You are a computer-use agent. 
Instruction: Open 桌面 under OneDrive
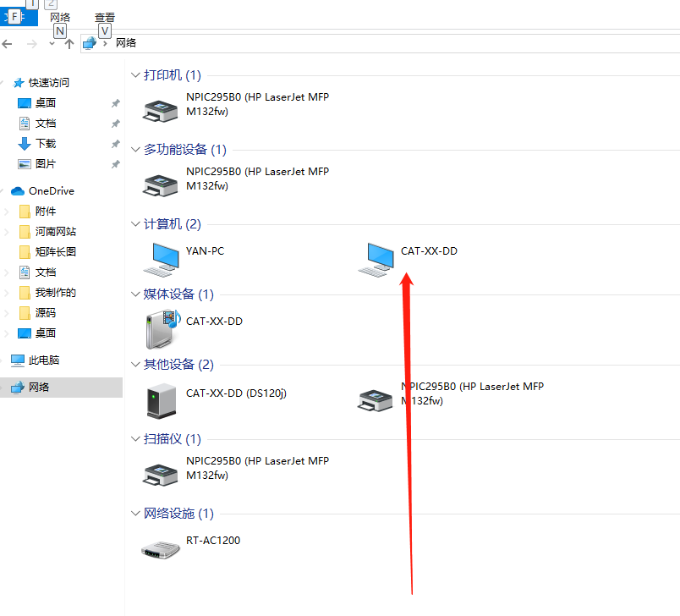click(45, 333)
